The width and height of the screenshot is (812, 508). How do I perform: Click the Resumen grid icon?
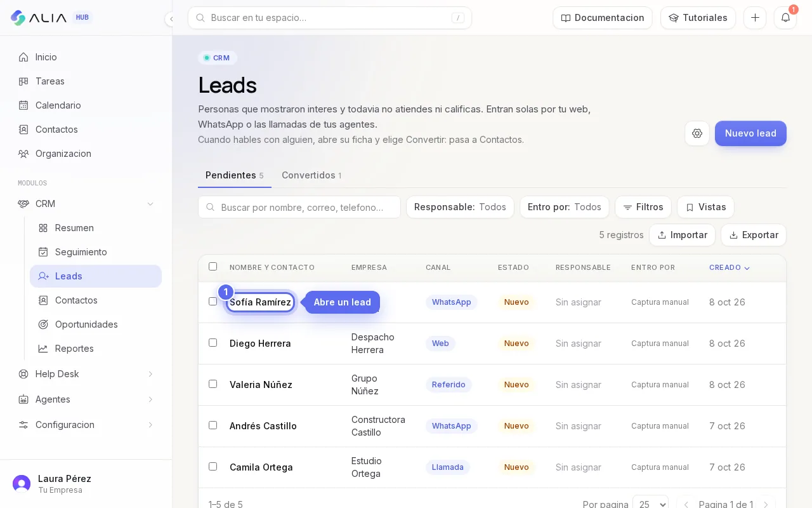coord(43,228)
